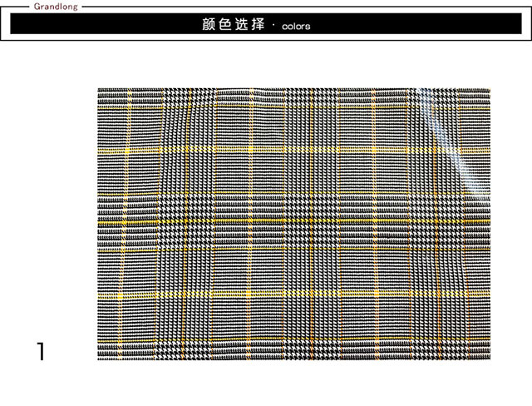Click the plaid fabric swatch image
The height and width of the screenshot is (406, 532).
[293, 224]
